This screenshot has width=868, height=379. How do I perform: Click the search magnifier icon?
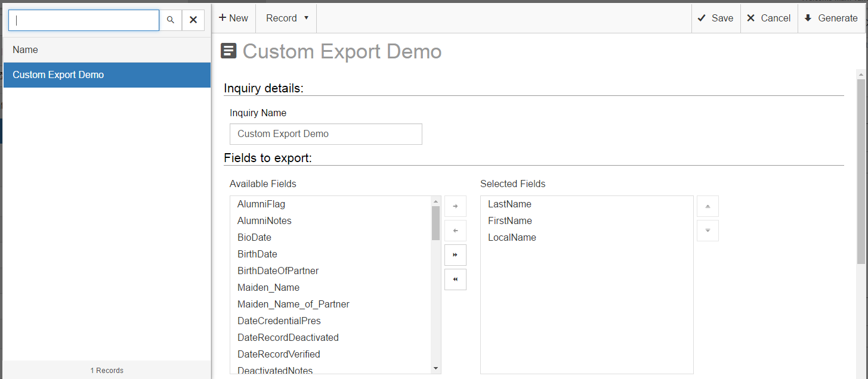[171, 20]
